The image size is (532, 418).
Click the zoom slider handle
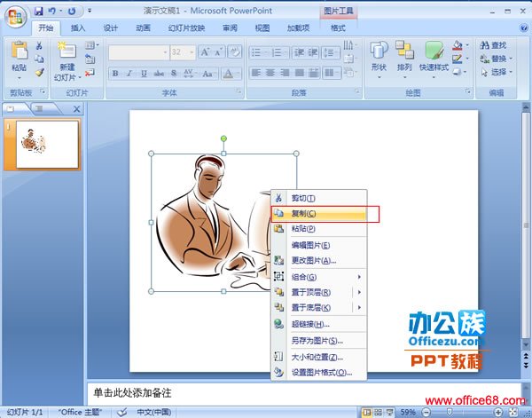point(450,412)
